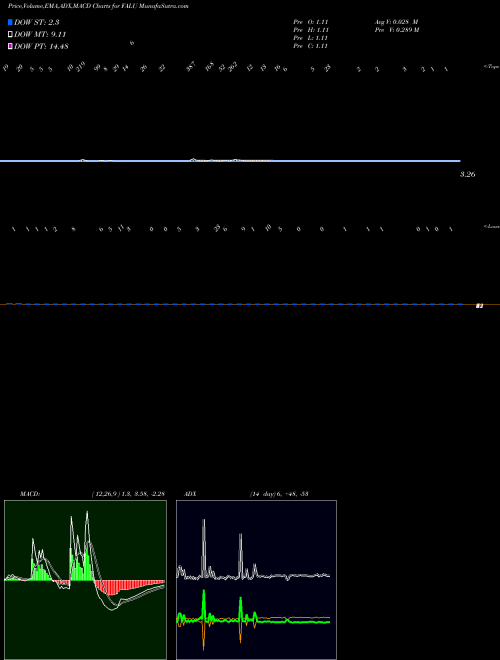Screen dimensions: 500x660
Task: Click the '<Tops' axis label
Action: pos(492,67)
